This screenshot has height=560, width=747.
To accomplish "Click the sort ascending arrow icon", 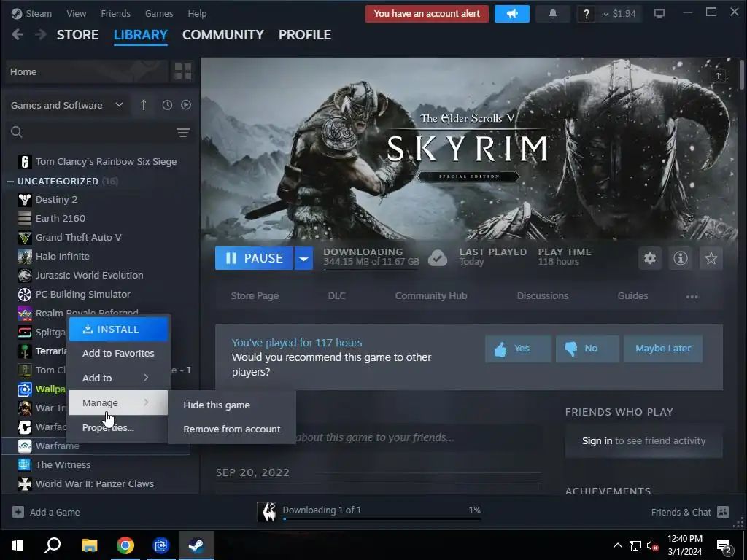I will (x=144, y=105).
